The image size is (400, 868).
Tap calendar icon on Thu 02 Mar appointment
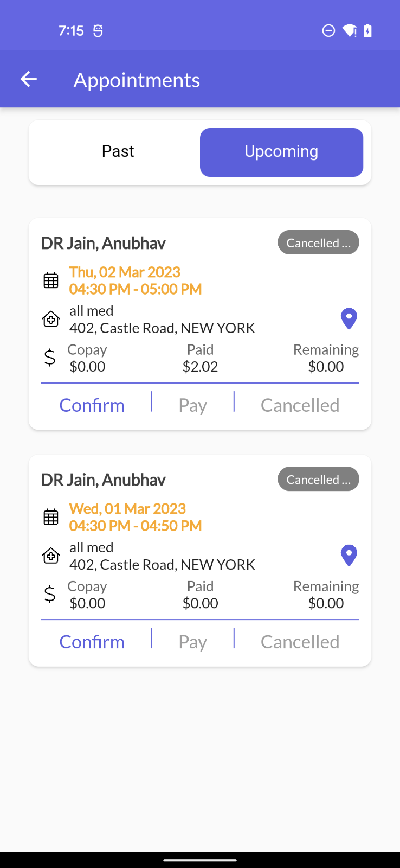[51, 280]
